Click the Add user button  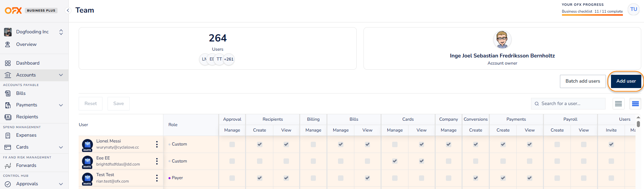point(626,81)
